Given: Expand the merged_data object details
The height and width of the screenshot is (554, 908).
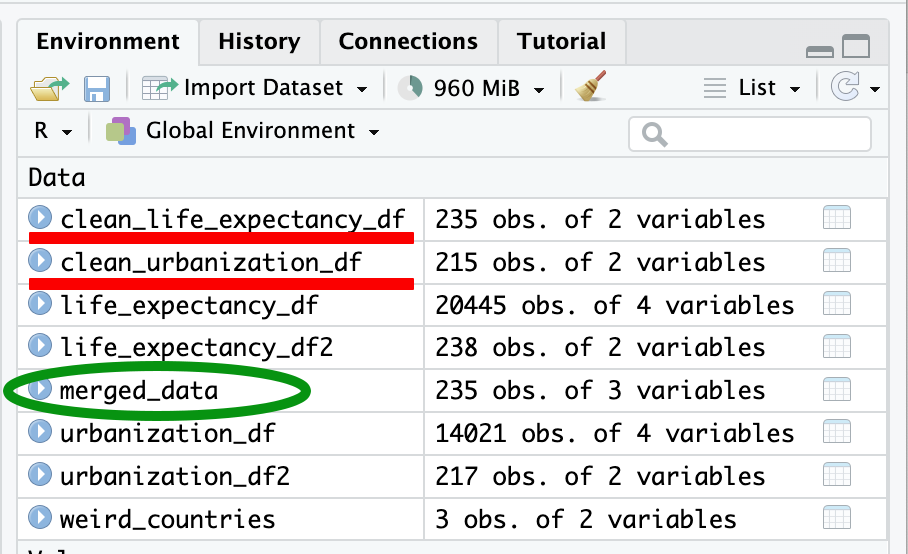Looking at the screenshot, I should click(40, 390).
